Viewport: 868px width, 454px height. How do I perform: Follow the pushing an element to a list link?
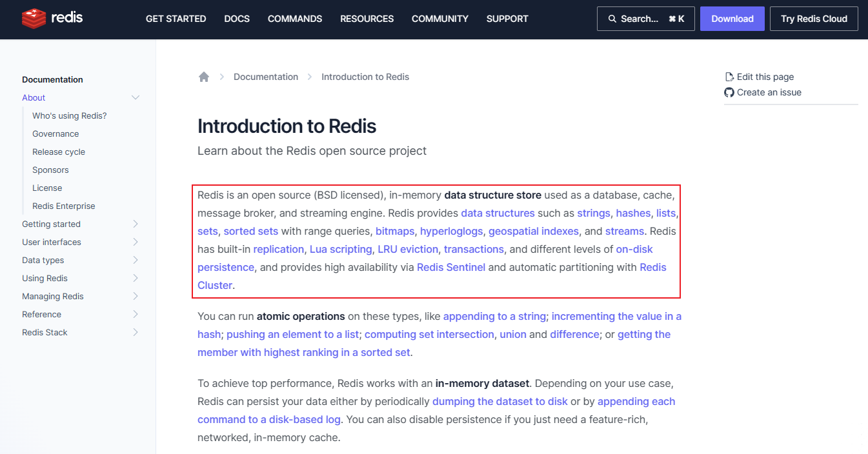(294, 334)
